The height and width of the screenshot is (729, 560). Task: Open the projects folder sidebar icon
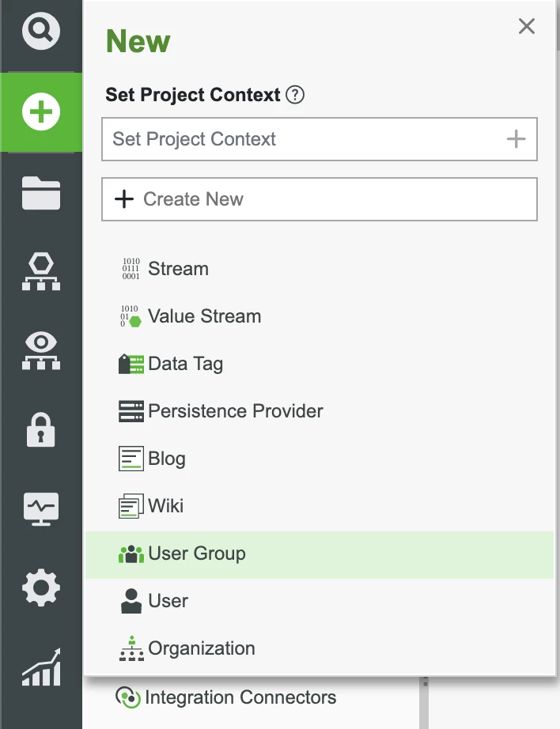pyautogui.click(x=40, y=192)
